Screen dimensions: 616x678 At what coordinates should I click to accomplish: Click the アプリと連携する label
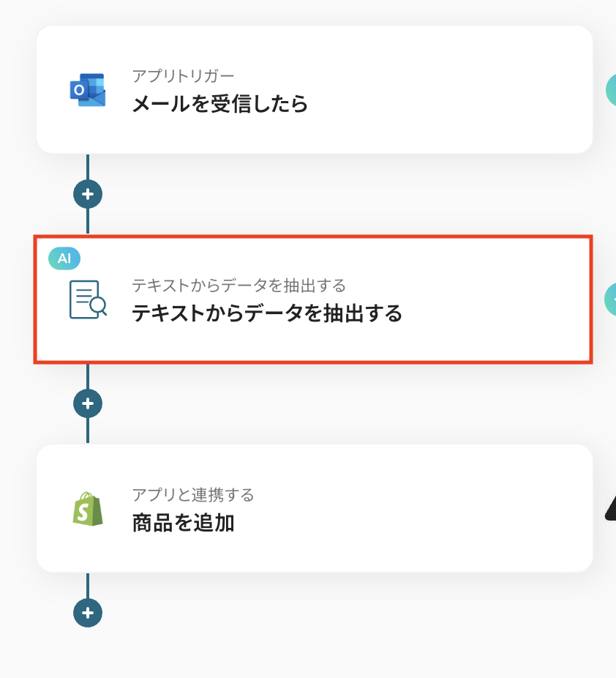coord(193,495)
